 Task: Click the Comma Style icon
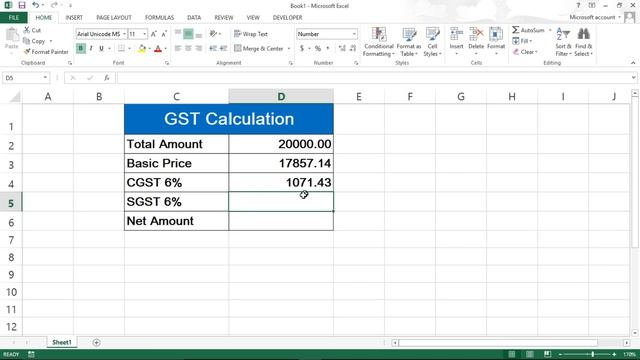coord(328,49)
